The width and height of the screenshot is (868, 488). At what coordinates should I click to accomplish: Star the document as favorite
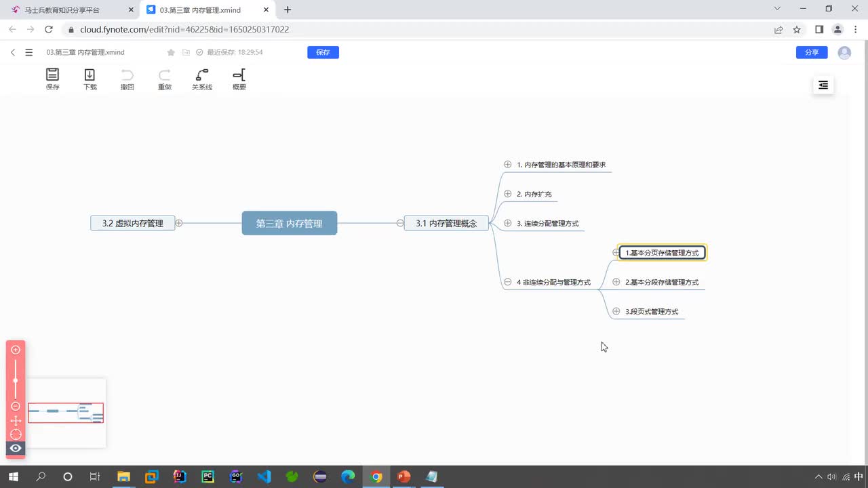click(x=171, y=52)
